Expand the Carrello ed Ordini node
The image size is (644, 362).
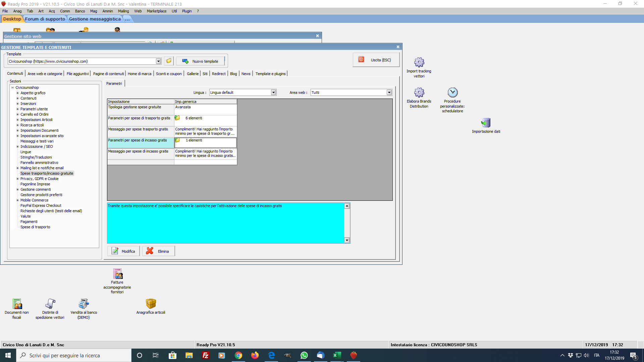pos(18,114)
